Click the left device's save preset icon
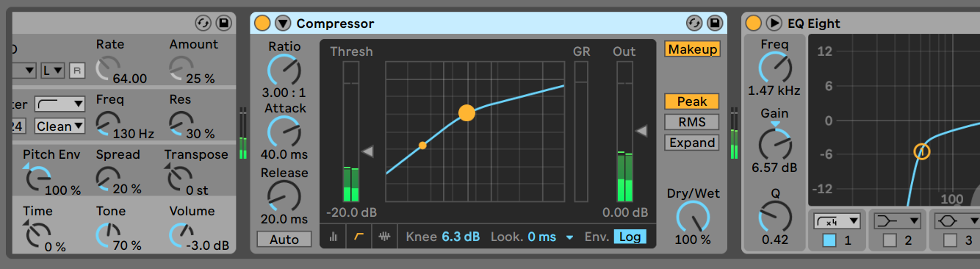Image resolution: width=980 pixels, height=269 pixels. [223, 24]
